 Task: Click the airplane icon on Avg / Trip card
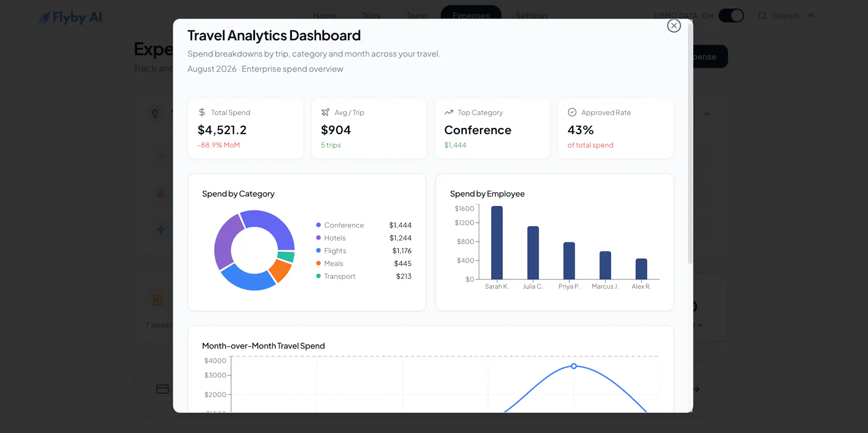(325, 112)
